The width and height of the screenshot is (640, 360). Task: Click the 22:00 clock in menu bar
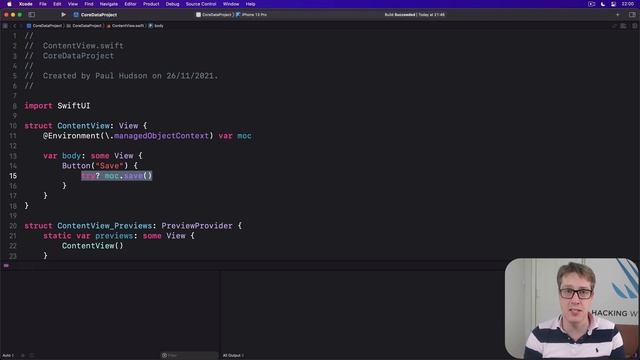point(628,4)
